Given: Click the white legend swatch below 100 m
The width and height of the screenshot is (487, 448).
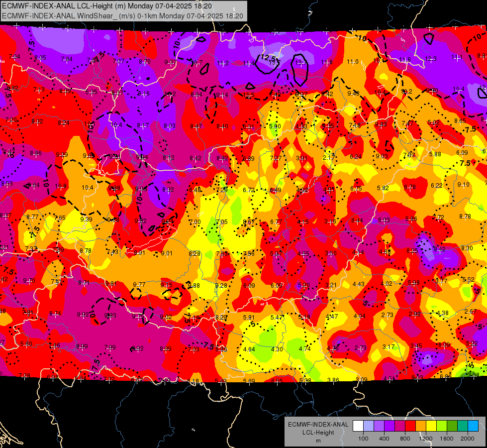Looking at the screenshot, I should [x=358, y=426].
